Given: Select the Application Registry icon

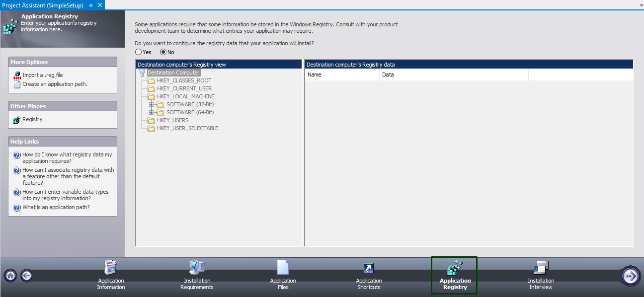Looking at the screenshot, I should pos(454,268).
